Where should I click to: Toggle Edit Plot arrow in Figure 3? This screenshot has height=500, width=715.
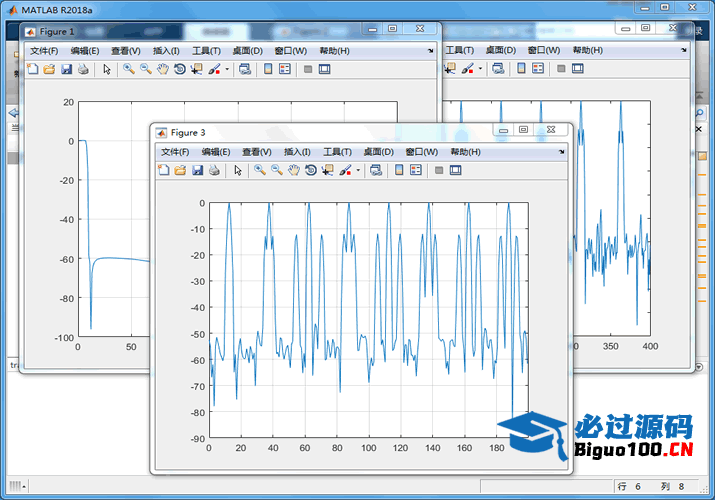coord(238,170)
